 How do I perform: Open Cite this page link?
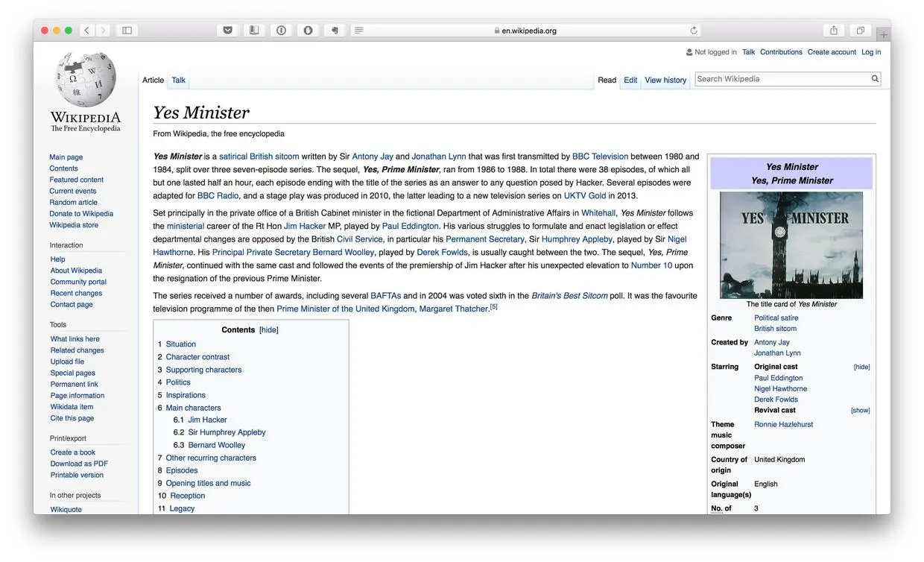tap(72, 418)
